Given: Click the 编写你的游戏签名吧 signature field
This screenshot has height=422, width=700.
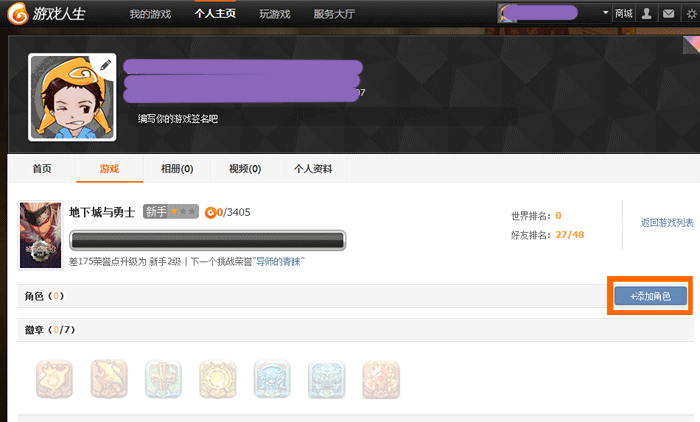Looking at the screenshot, I should [178, 118].
